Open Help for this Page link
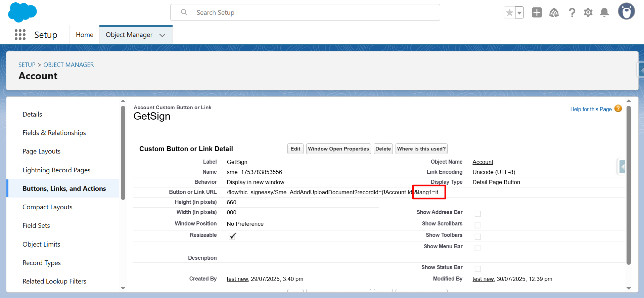Viewport: 644px width, 298px height. click(591, 109)
